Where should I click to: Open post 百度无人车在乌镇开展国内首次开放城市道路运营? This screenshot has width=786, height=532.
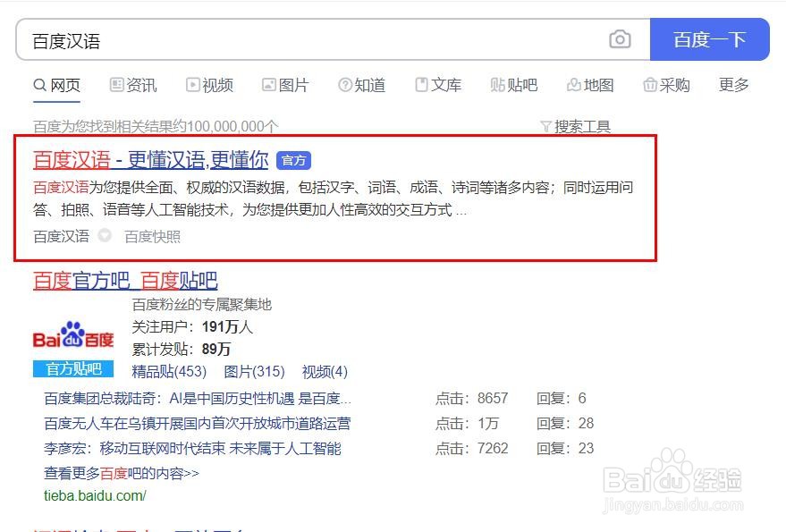[198, 424]
